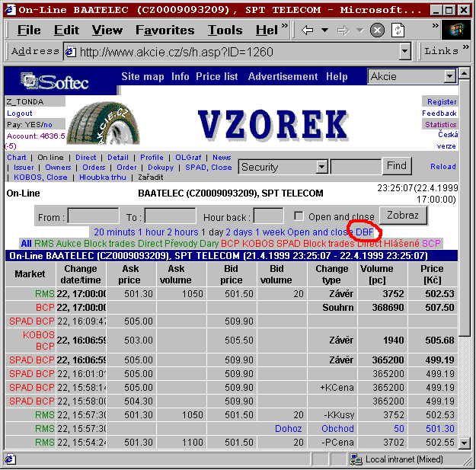Open the Info link in header
Image resolution: width=476 pixels, height=470 pixels.
click(180, 76)
